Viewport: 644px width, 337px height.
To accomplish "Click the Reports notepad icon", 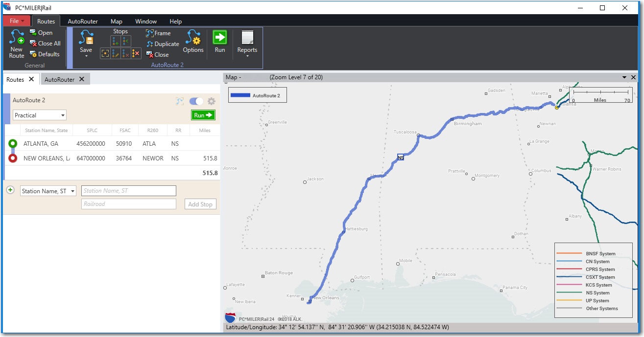I will click(x=247, y=38).
